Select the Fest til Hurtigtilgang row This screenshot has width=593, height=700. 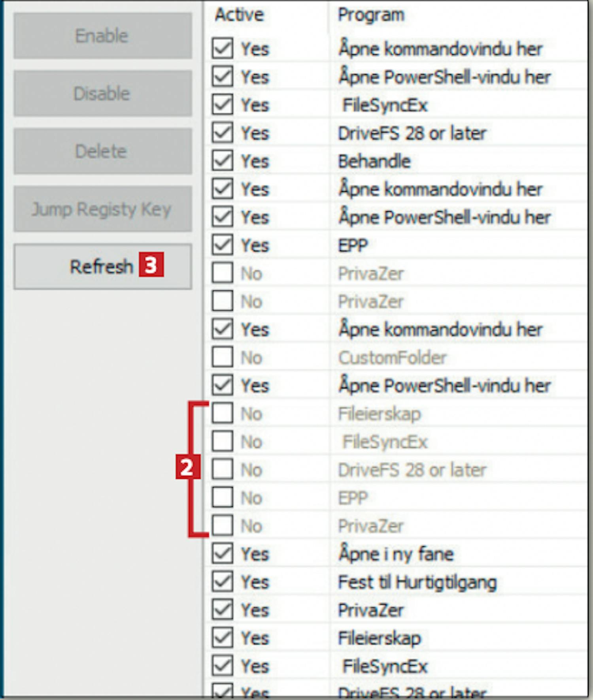417,582
